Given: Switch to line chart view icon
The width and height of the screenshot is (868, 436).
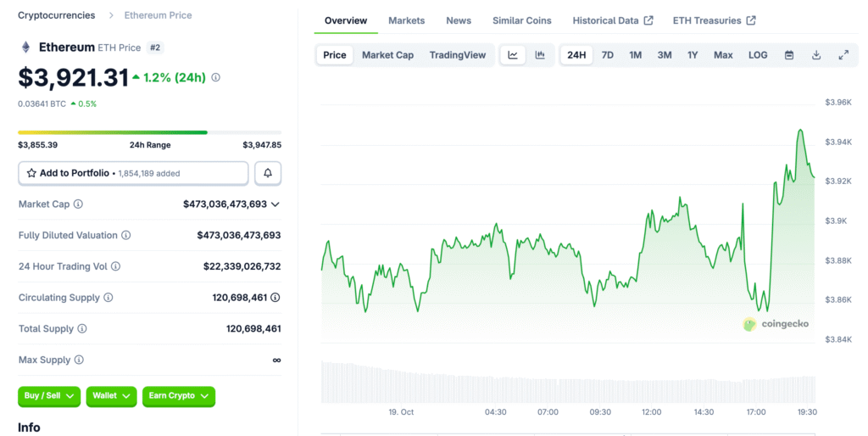Looking at the screenshot, I should pos(513,55).
